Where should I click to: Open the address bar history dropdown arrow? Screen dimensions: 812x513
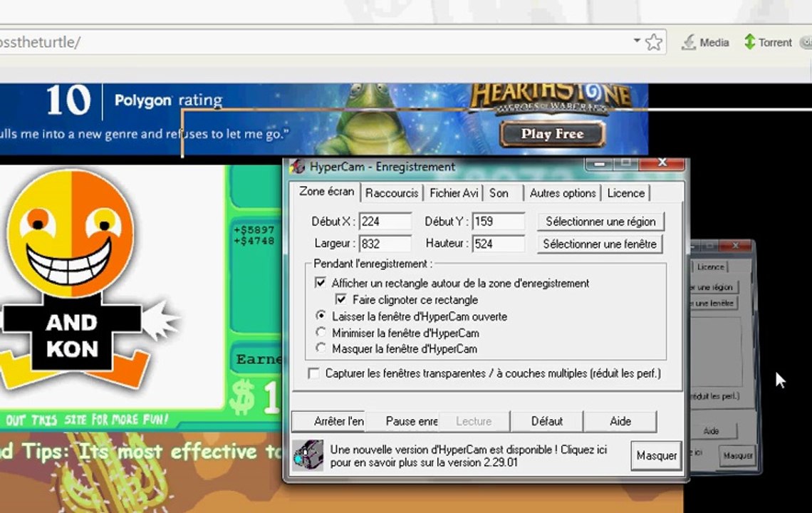tap(637, 41)
